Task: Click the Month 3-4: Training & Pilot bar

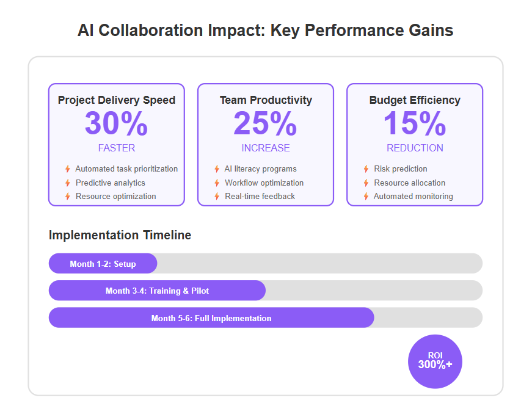Action: pyautogui.click(x=157, y=291)
